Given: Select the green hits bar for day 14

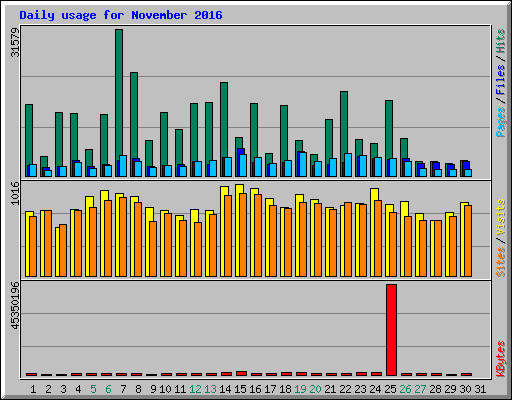Looking at the screenshot, I should pos(224,120).
